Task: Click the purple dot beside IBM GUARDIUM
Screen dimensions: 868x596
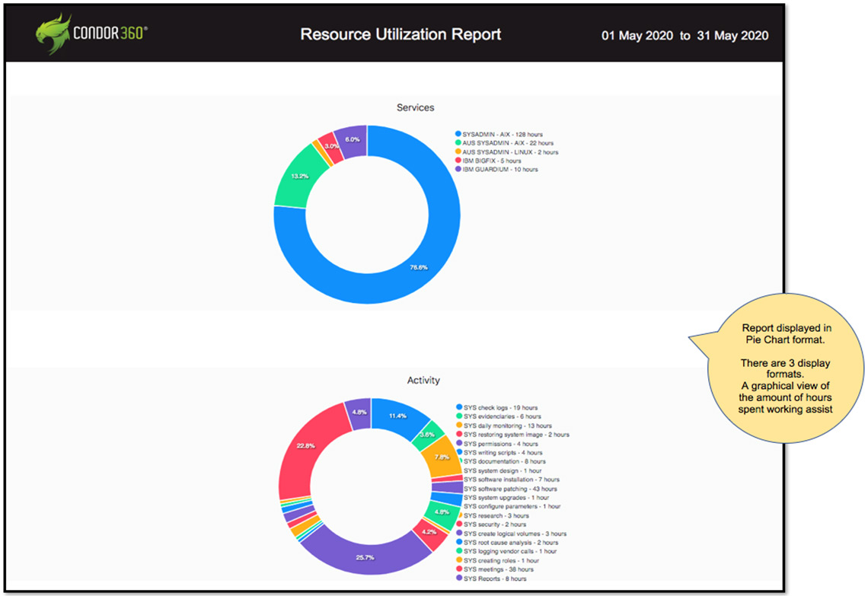Action: (458, 170)
